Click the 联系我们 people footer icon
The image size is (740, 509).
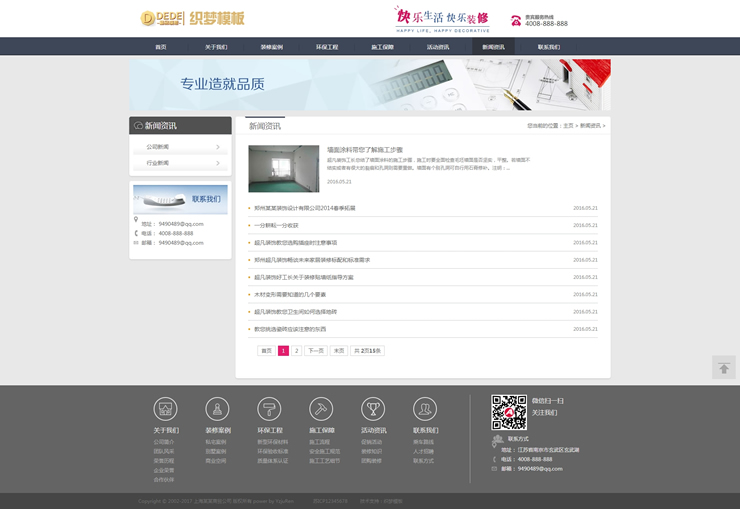tap(425, 409)
